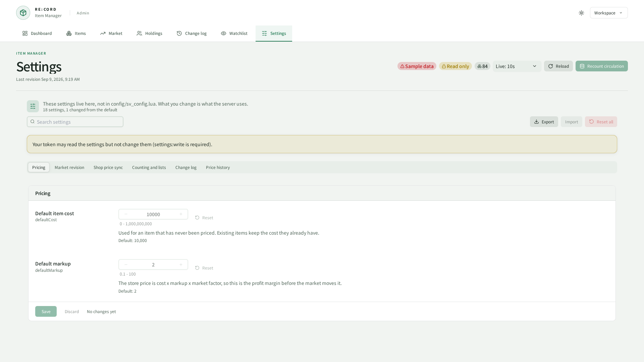Open the Market nav tab
The image size is (644, 362).
111,33
